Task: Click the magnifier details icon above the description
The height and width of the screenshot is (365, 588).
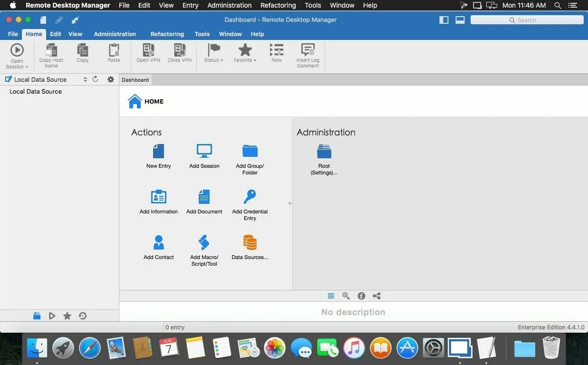Action: tap(346, 296)
